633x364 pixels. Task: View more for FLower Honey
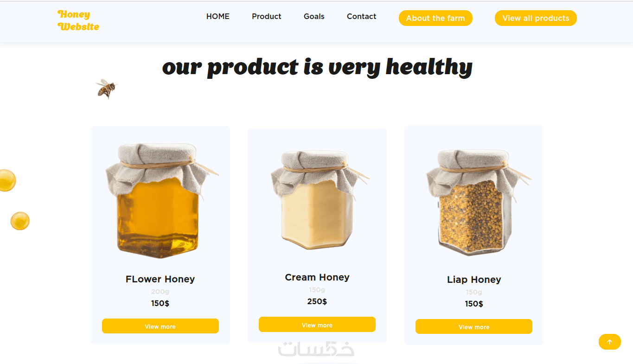click(160, 326)
